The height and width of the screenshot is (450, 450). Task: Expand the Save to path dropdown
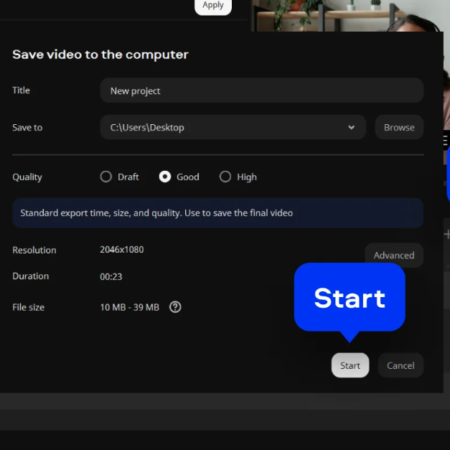351,127
